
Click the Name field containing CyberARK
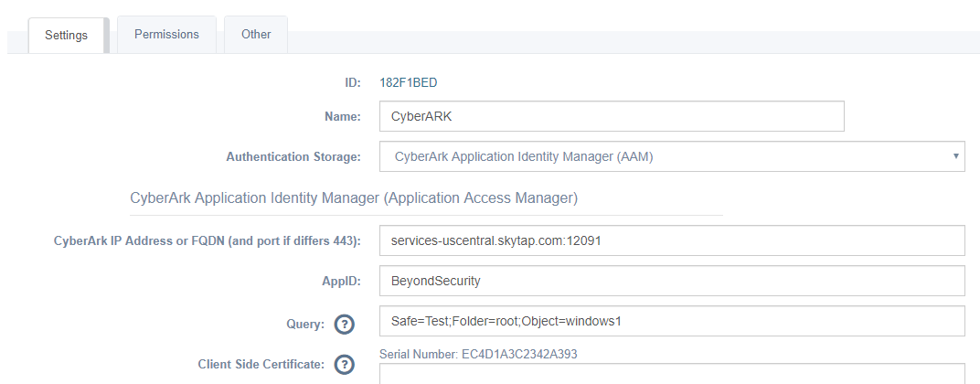[612, 116]
